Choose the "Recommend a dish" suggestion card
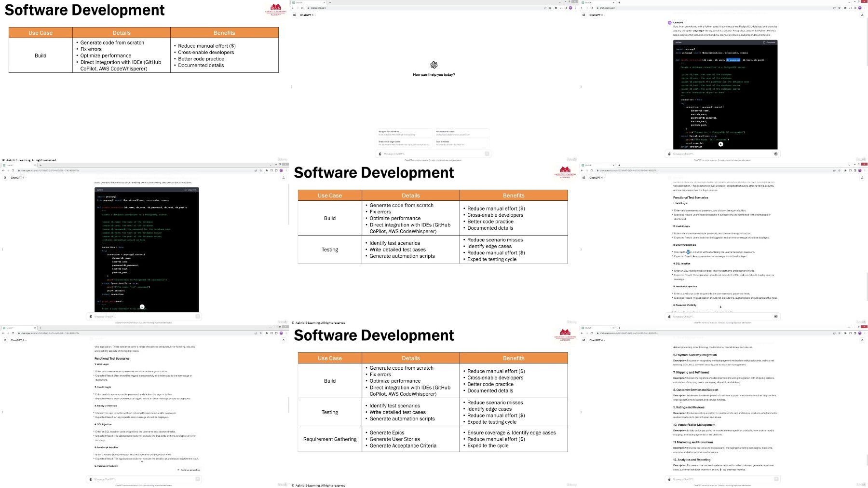This screenshot has width=868, height=488. click(461, 133)
